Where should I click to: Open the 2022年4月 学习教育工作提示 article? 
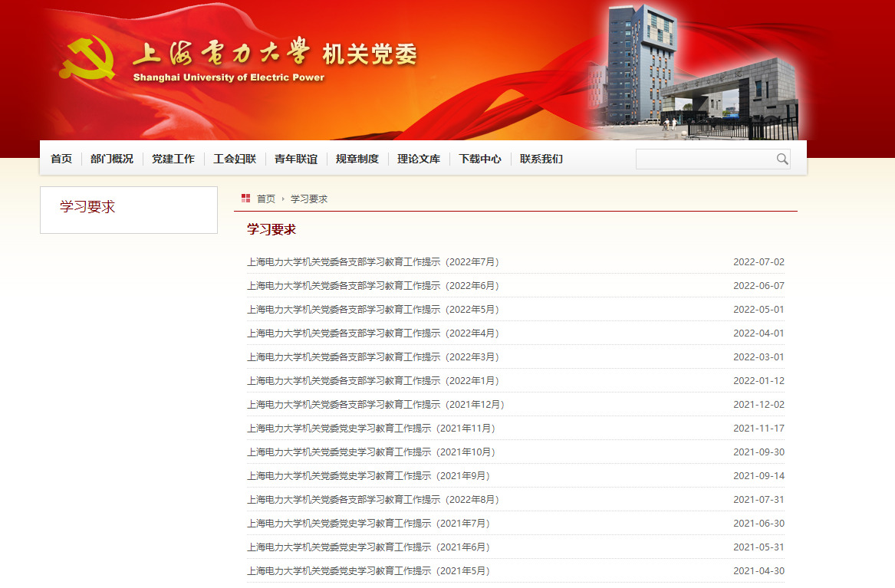pos(373,333)
